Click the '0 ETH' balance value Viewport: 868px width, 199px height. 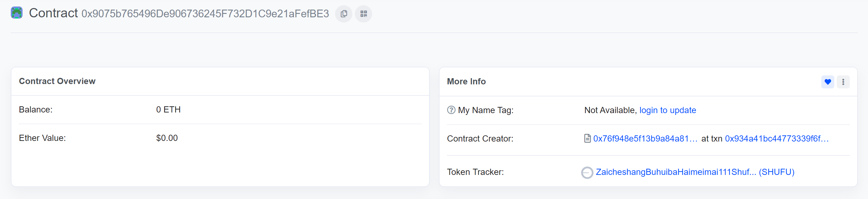click(168, 110)
